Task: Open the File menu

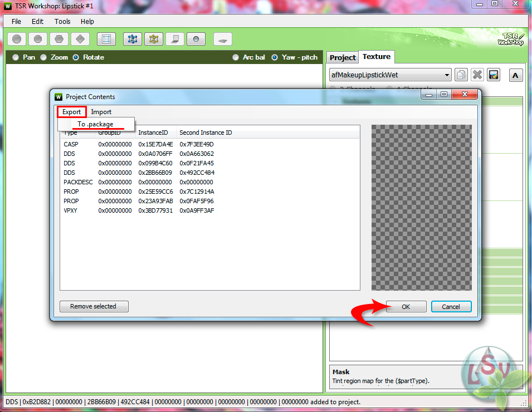Action: pos(16,21)
